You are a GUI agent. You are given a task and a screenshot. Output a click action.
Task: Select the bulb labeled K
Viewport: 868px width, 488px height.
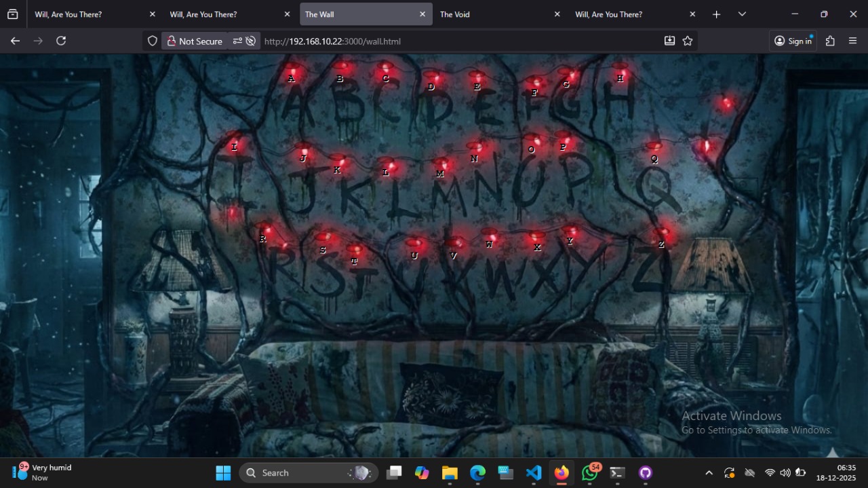(340, 162)
